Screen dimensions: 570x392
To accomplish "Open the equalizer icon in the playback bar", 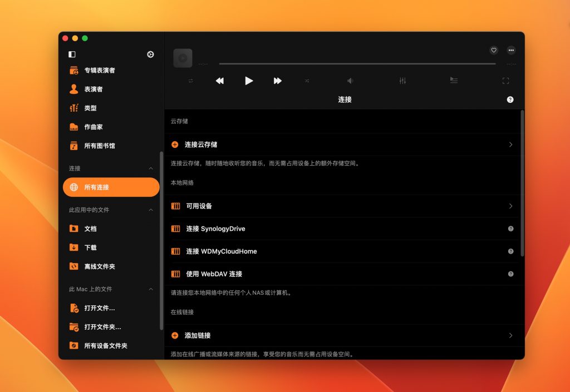I will click(401, 81).
